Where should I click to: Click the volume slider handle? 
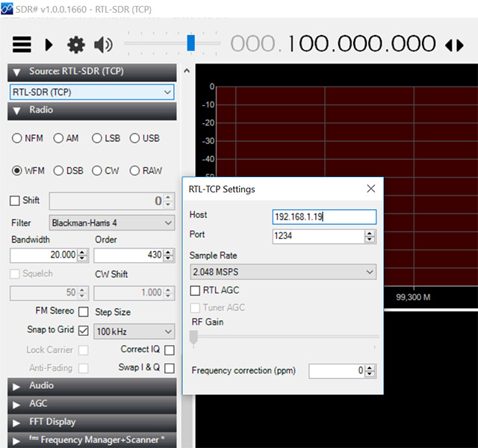pos(191,43)
